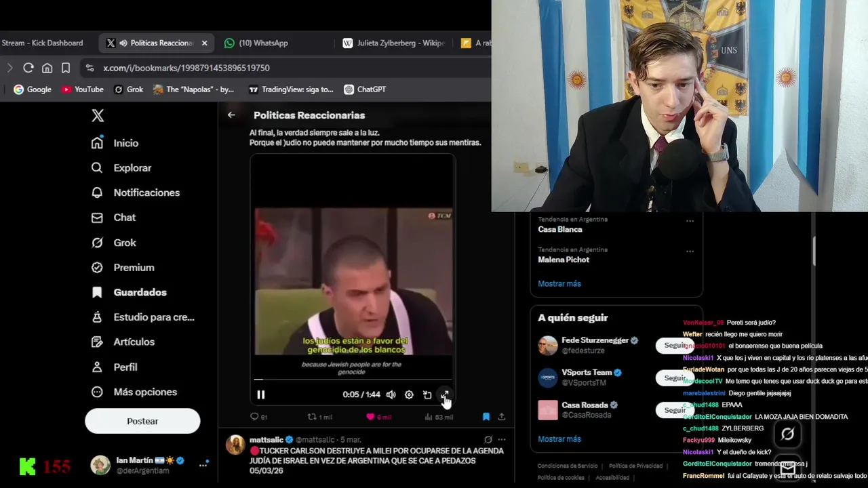
Task: Open account menu dots beside Ian Martín
Action: [203, 465]
